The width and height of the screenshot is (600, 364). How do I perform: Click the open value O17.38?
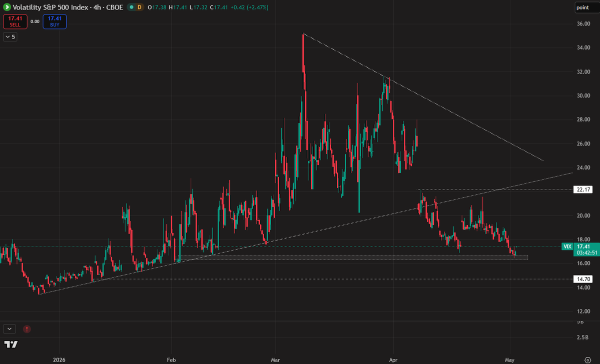157,7
